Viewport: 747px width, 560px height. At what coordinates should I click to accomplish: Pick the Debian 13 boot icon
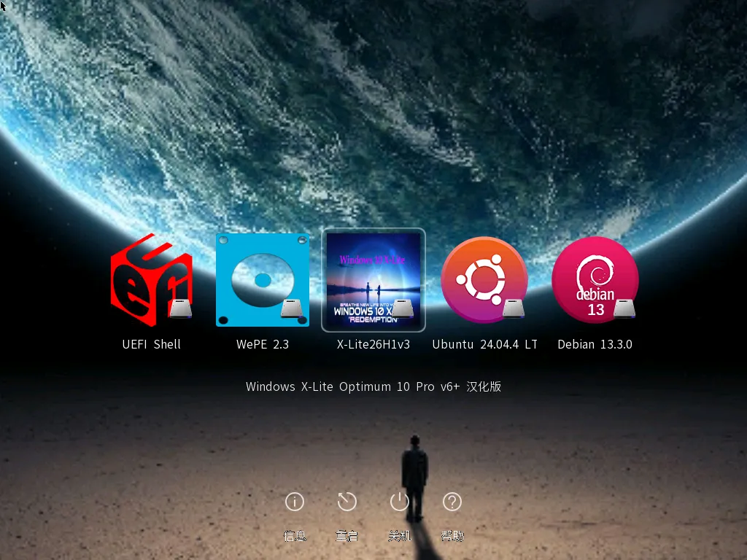595,280
